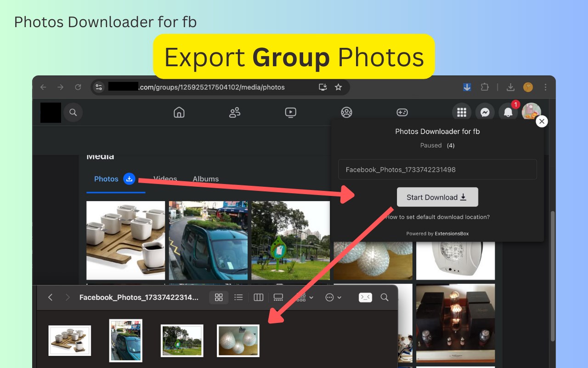Viewport: 588px width, 368px height.
Task: Click the browser forward arrow
Action: coord(60,87)
